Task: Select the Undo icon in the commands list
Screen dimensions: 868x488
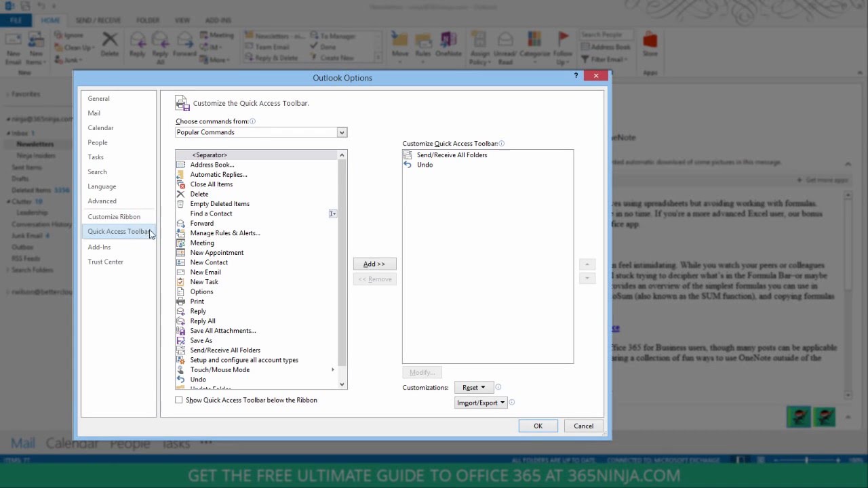Action: [x=180, y=380]
